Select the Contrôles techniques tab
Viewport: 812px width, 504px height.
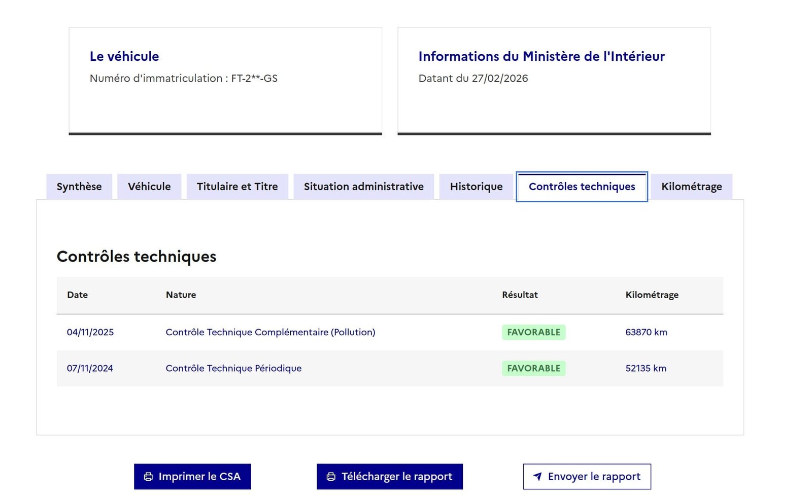pos(582,187)
